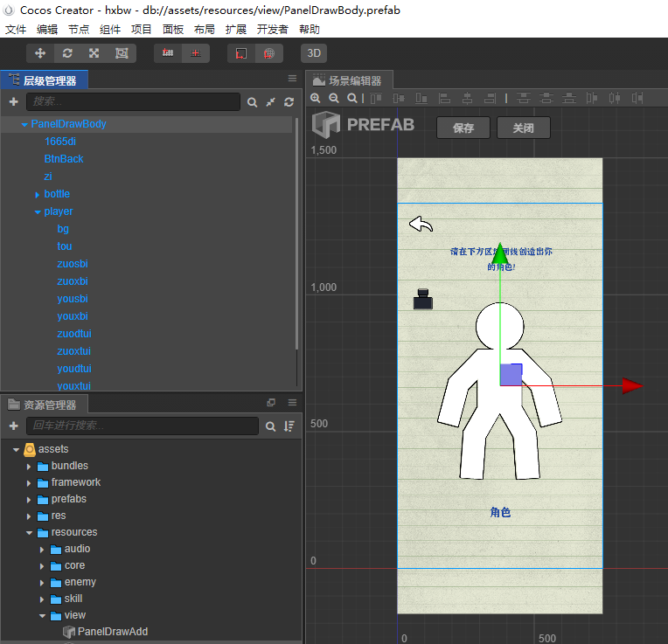Select the BtnBack node
This screenshot has width=668, height=644.
click(x=64, y=159)
